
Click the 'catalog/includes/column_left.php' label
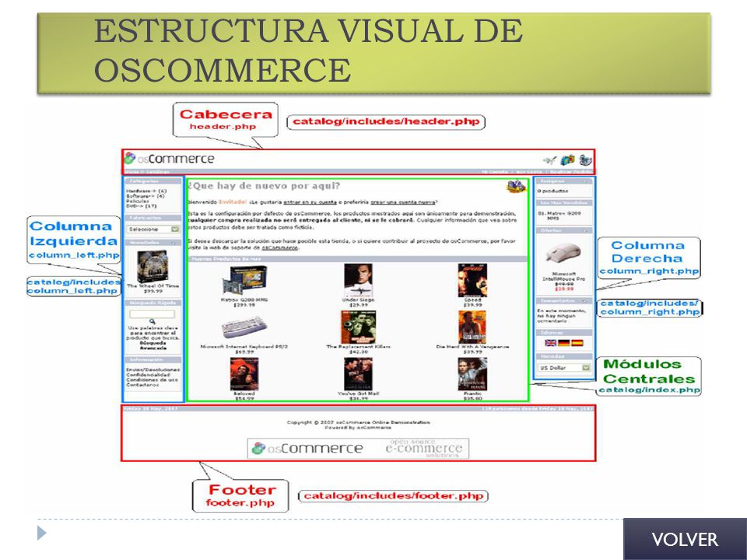coord(73,286)
